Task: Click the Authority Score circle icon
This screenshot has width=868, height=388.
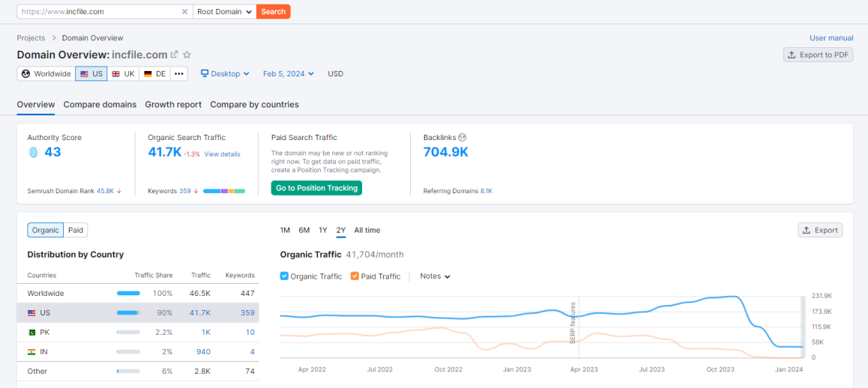Action: pyautogui.click(x=33, y=152)
